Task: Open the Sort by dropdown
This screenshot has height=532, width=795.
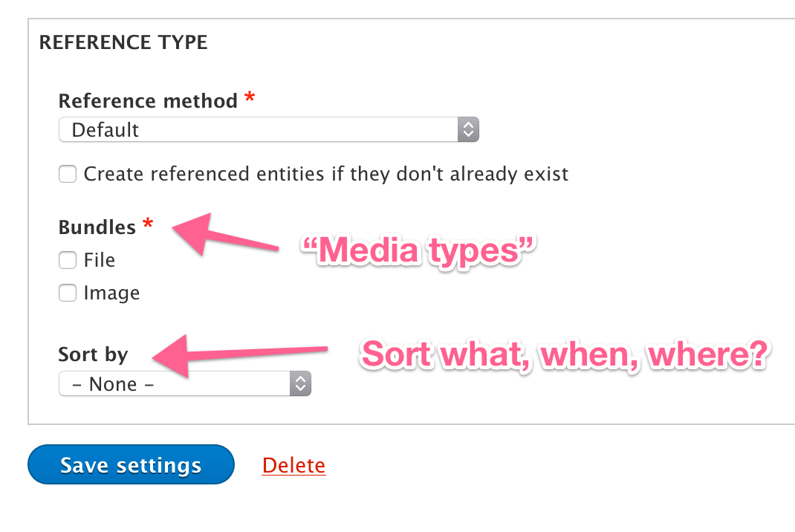Action: tap(184, 384)
